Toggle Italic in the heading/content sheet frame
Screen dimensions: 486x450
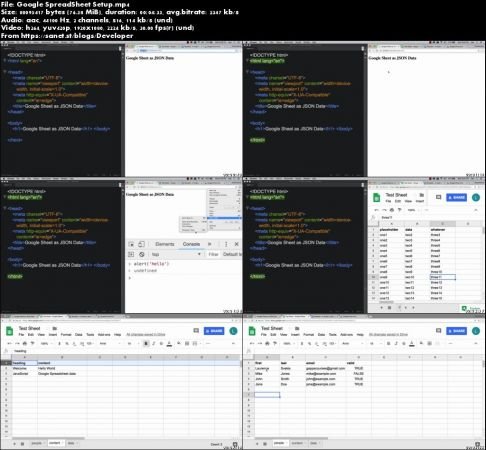pos(154,343)
